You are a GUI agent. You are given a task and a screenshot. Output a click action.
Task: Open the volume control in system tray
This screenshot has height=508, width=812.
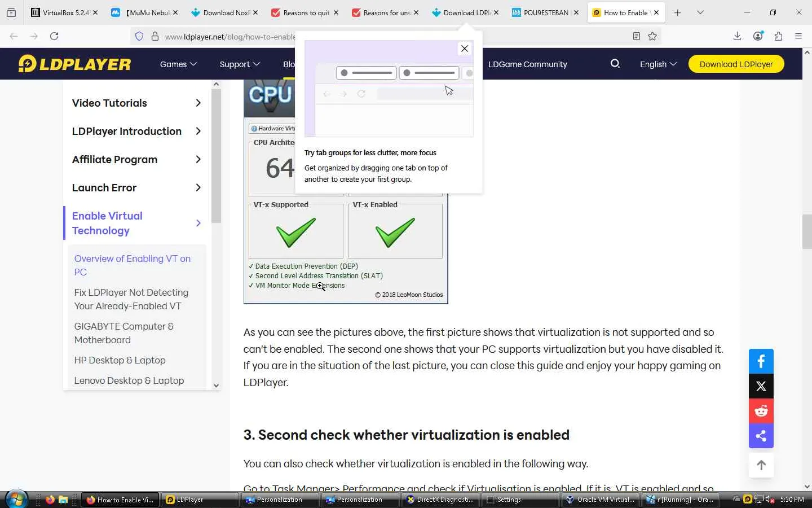(770, 500)
